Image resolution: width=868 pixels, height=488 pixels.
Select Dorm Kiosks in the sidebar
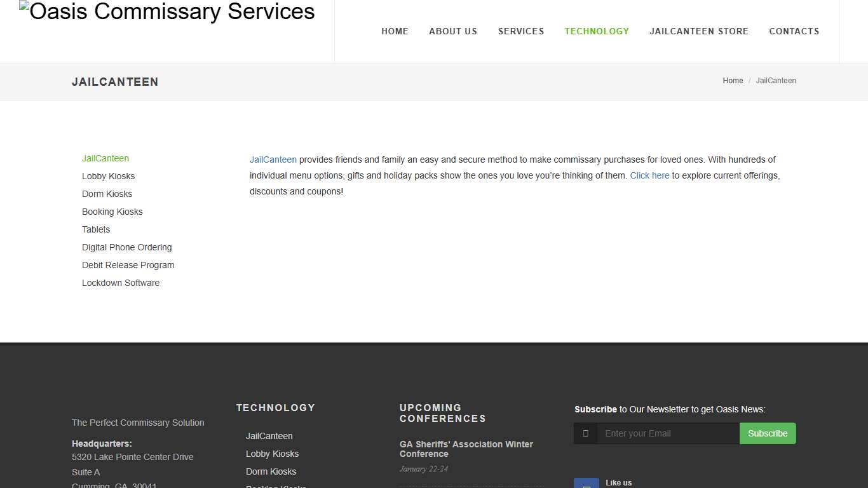pos(107,194)
